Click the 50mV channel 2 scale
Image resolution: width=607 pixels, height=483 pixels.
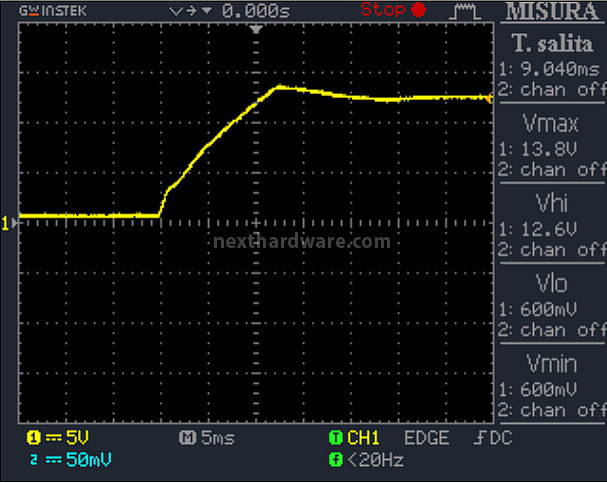(89, 459)
